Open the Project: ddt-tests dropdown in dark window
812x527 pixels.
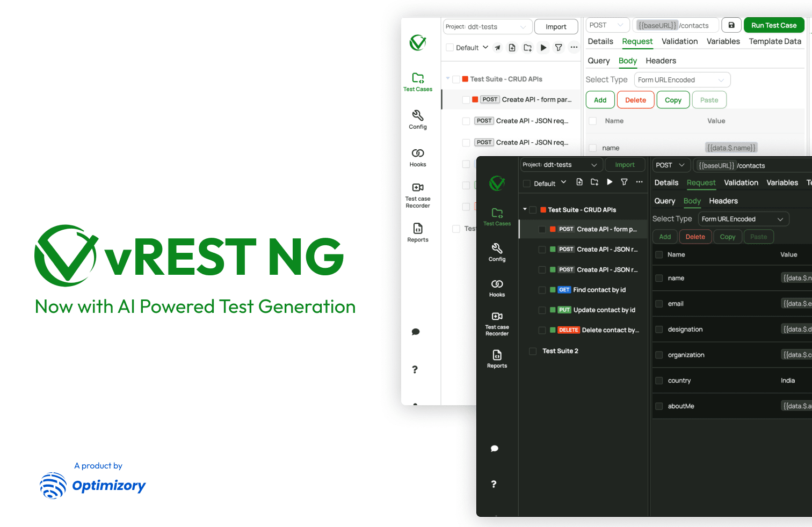coord(561,165)
